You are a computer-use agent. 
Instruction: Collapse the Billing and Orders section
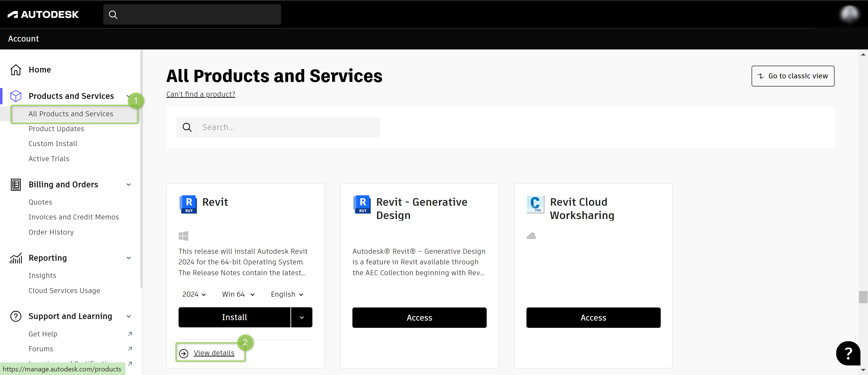[x=129, y=184]
